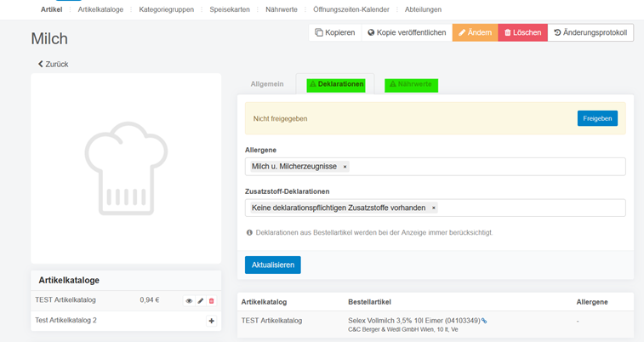Click the red Löschen button

[x=523, y=32]
